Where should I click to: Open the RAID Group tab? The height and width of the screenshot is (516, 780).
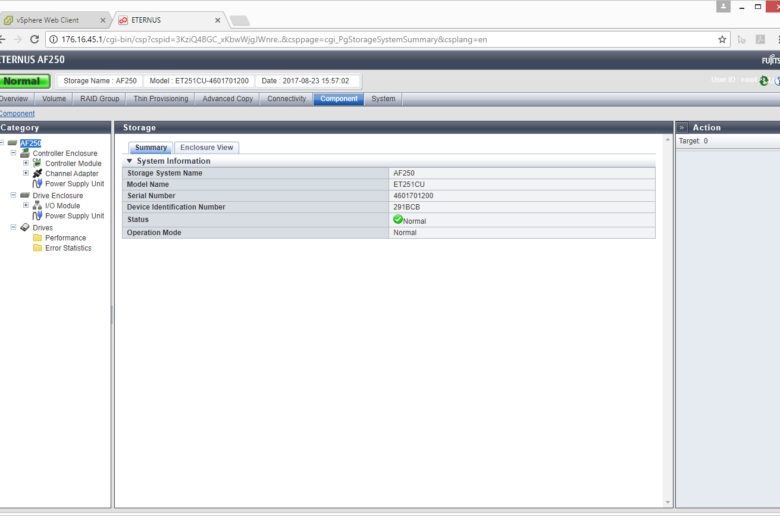click(x=99, y=99)
